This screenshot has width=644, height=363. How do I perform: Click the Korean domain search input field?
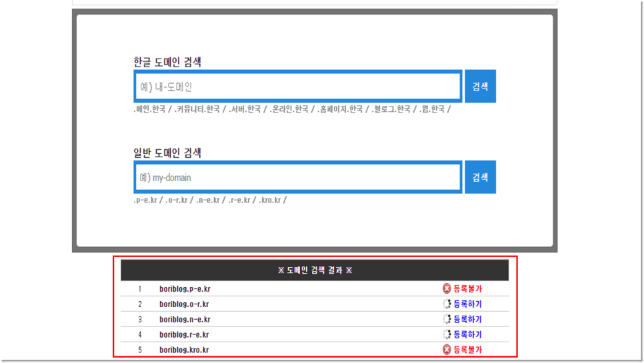coord(298,86)
